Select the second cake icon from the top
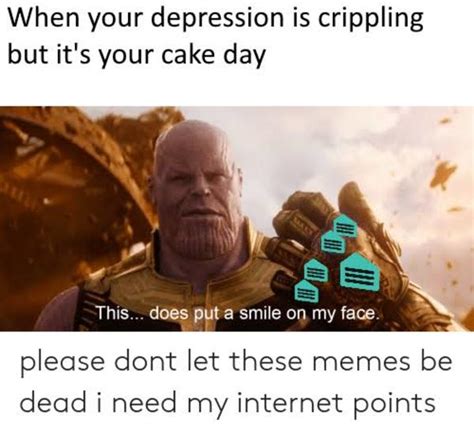The width and height of the screenshot is (474, 434). tap(334, 242)
